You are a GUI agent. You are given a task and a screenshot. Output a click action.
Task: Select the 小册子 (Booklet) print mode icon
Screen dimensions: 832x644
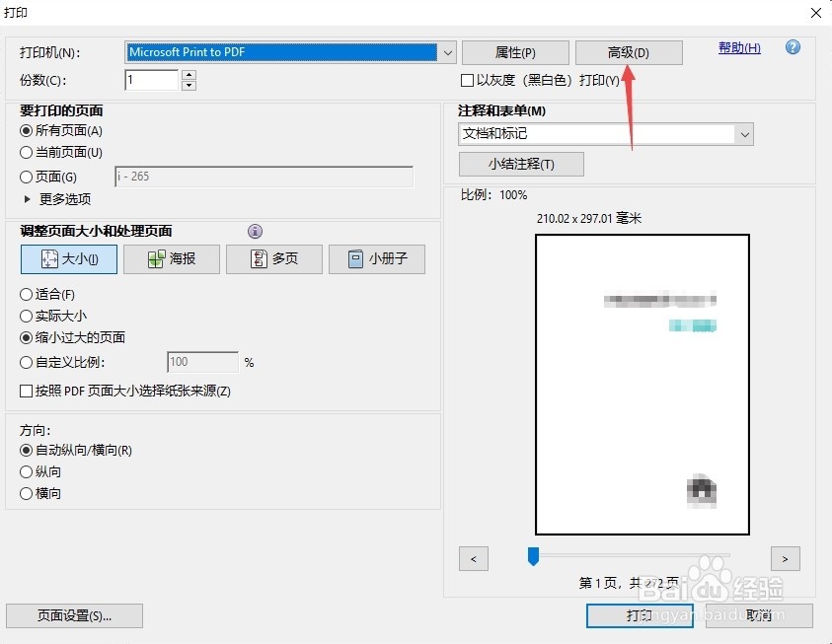pos(376,258)
